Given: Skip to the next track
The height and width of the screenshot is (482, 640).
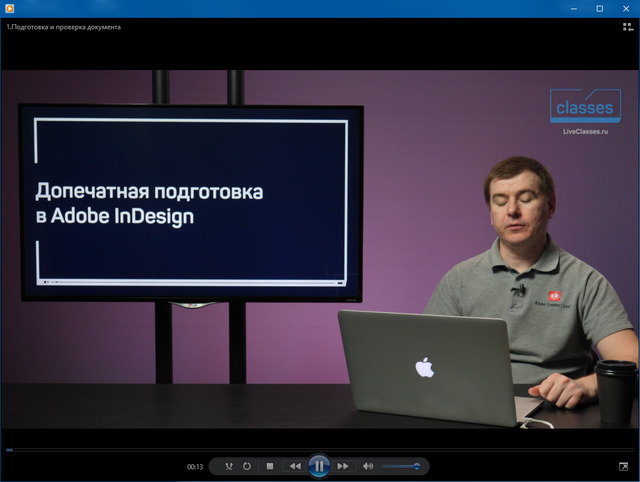Looking at the screenshot, I should pos(343,466).
